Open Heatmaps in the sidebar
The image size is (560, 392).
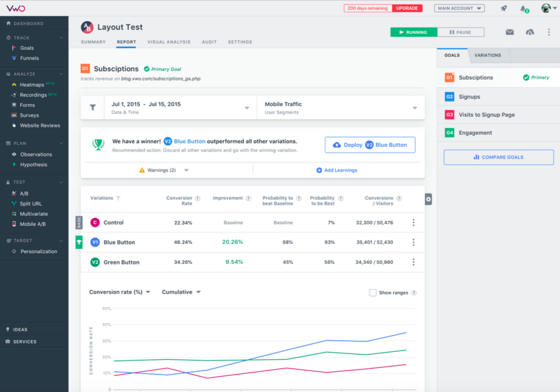[32, 84]
